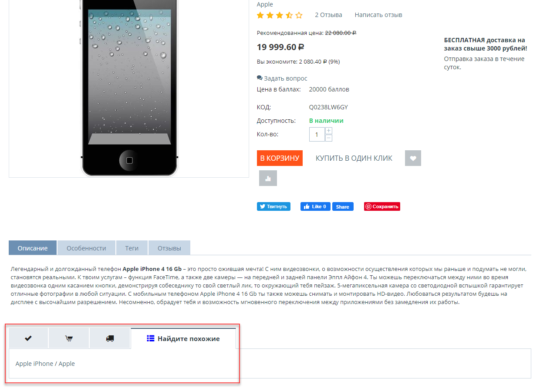Open the Написать отзыв link
The width and height of the screenshot is (540, 392).
click(378, 15)
